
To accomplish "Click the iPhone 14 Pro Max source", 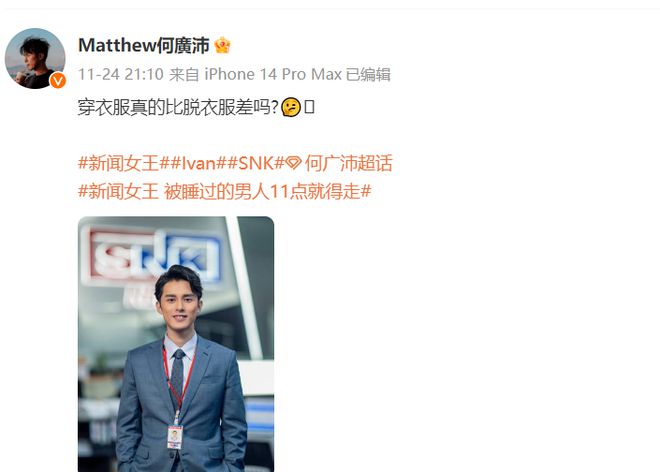I will pyautogui.click(x=273, y=75).
